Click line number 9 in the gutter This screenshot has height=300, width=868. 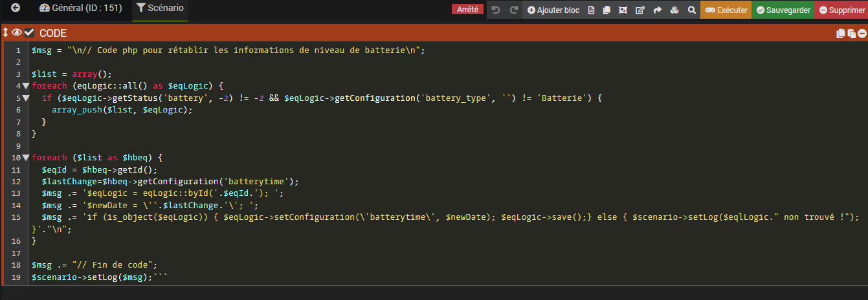pyautogui.click(x=18, y=145)
